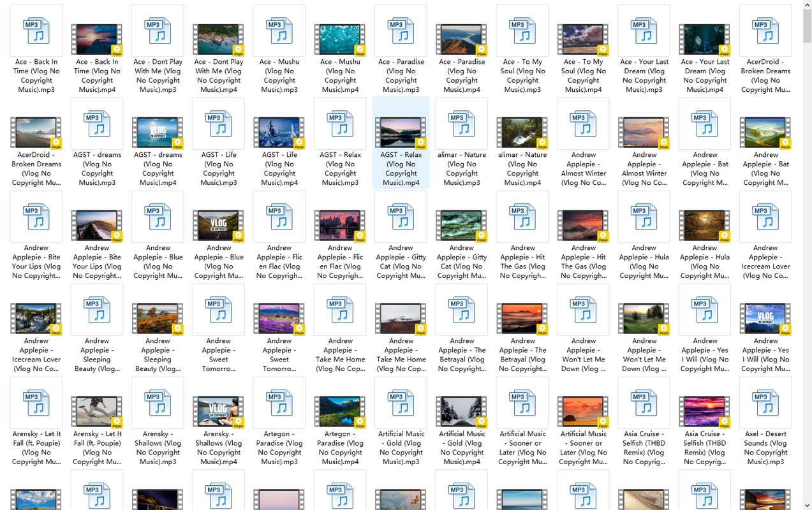812x510 pixels.
Task: Select the Icecream Lover video thumbnail
Action: click(x=36, y=319)
